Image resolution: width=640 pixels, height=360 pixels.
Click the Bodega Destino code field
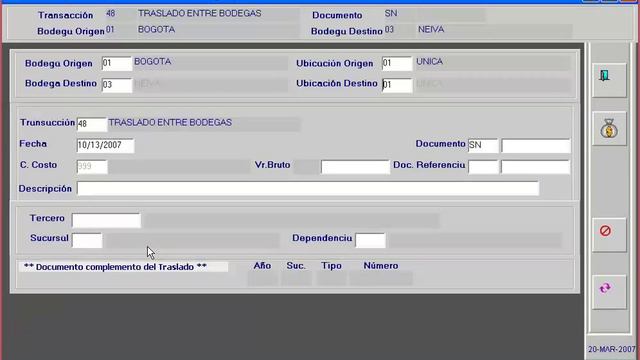pyautogui.click(x=117, y=85)
